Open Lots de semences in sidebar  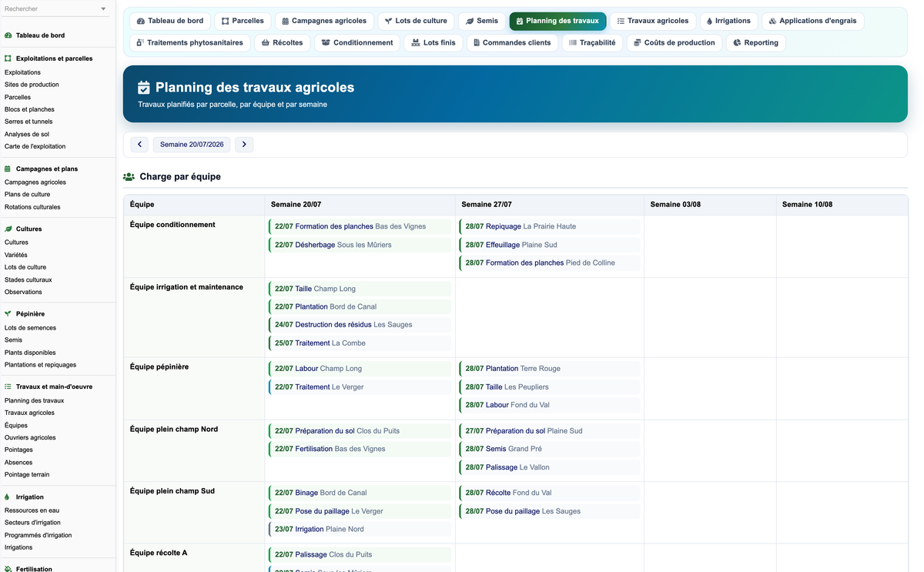[30, 328]
